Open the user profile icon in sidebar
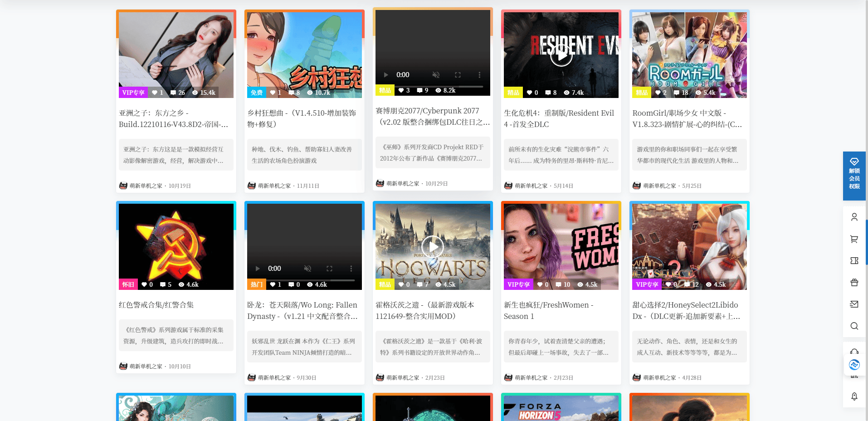The width and height of the screenshot is (868, 421). (x=854, y=217)
